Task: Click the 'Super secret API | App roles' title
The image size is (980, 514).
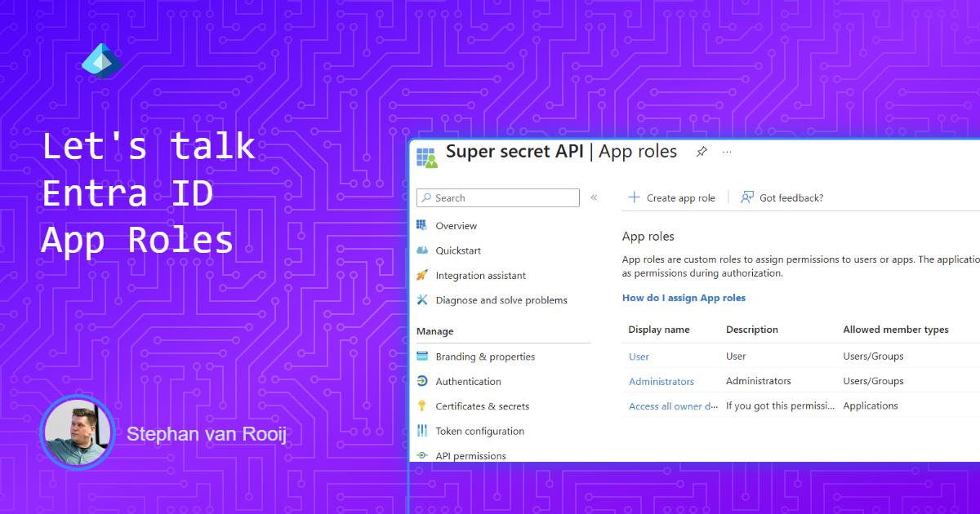Action: [562, 152]
